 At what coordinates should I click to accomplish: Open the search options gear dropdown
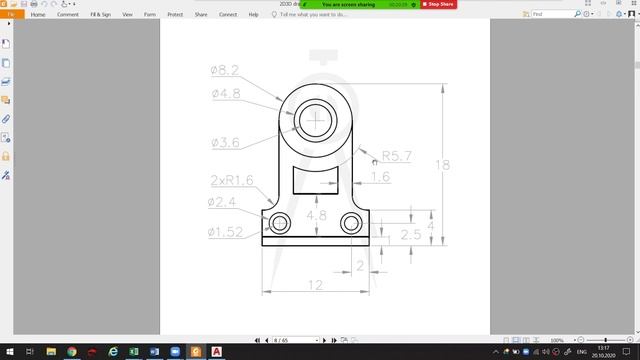pyautogui.click(x=588, y=14)
